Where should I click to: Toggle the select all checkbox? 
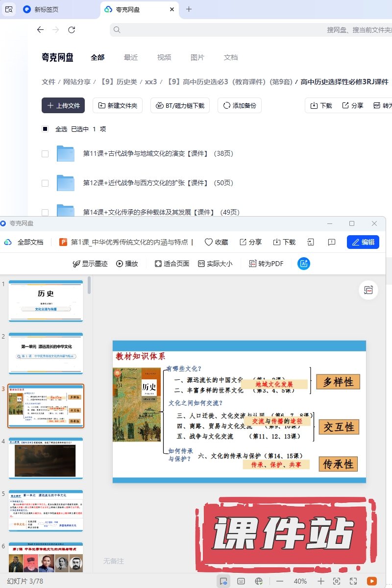[45, 129]
